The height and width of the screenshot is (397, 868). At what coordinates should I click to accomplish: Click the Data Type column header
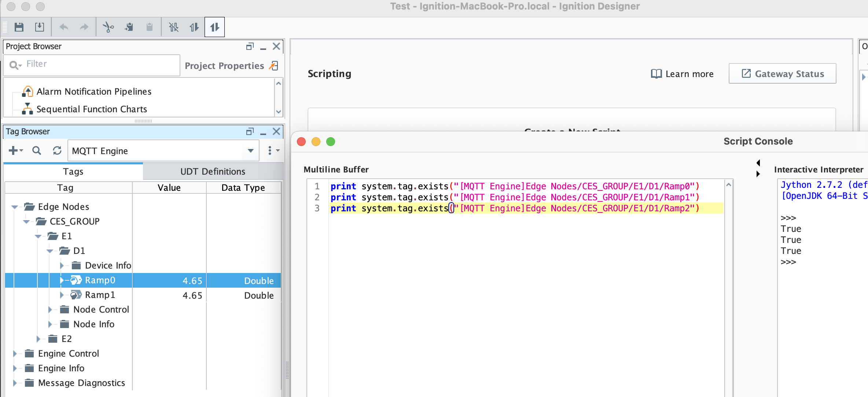243,188
